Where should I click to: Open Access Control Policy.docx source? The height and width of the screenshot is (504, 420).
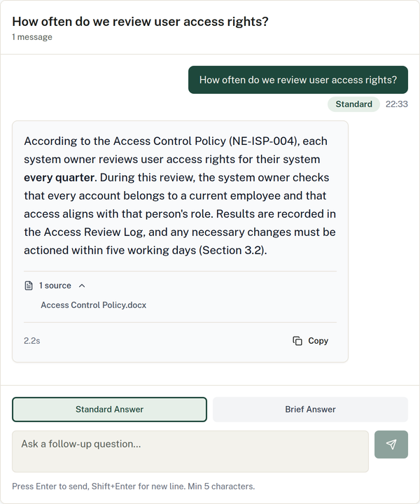click(x=94, y=305)
